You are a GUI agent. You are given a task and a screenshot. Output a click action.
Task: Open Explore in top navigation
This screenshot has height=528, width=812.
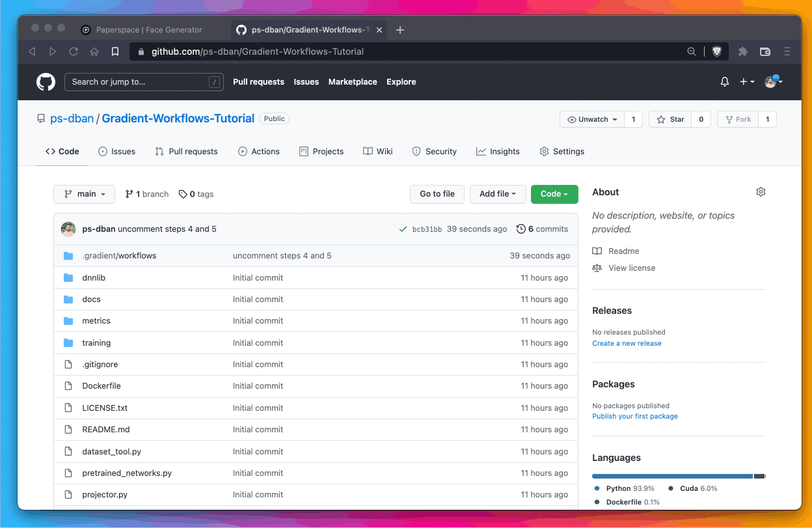point(401,82)
